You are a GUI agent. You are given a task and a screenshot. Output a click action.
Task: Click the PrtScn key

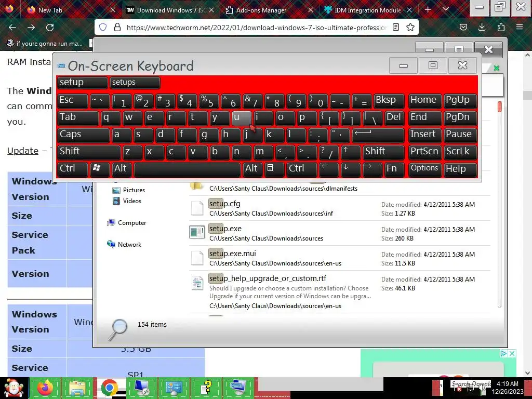[425, 152]
